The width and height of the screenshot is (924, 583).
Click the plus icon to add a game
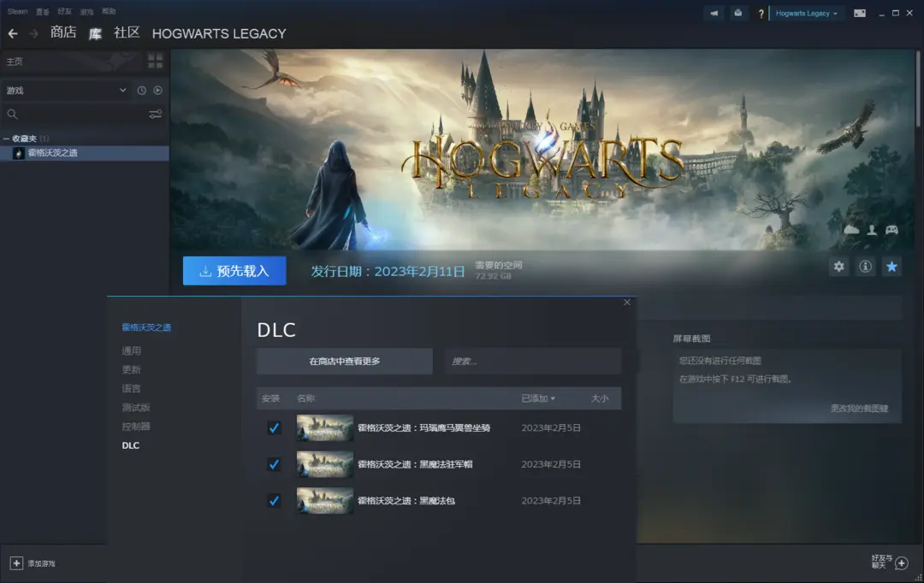tap(16, 563)
